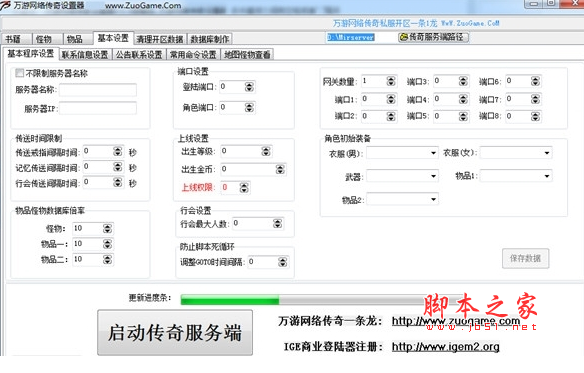Adjust the 端口1 spinner arrows
This screenshot has height=373, width=584.
click(x=391, y=99)
